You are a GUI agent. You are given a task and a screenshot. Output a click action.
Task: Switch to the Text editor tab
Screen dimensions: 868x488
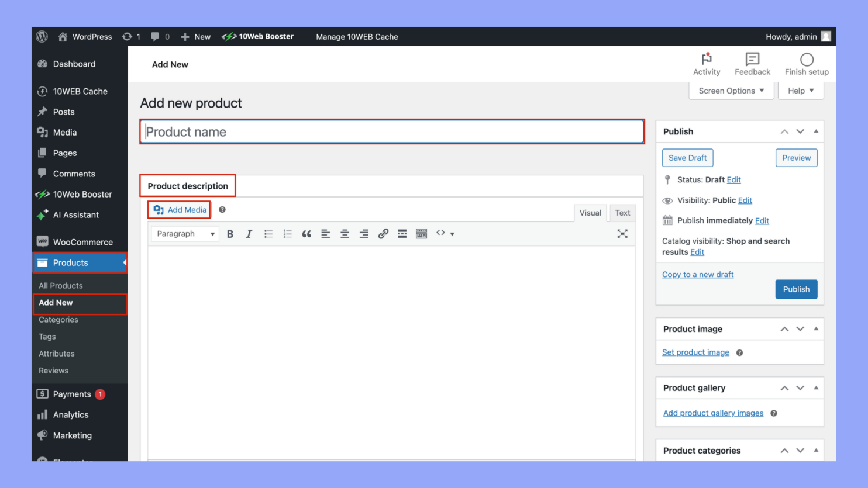(x=622, y=213)
